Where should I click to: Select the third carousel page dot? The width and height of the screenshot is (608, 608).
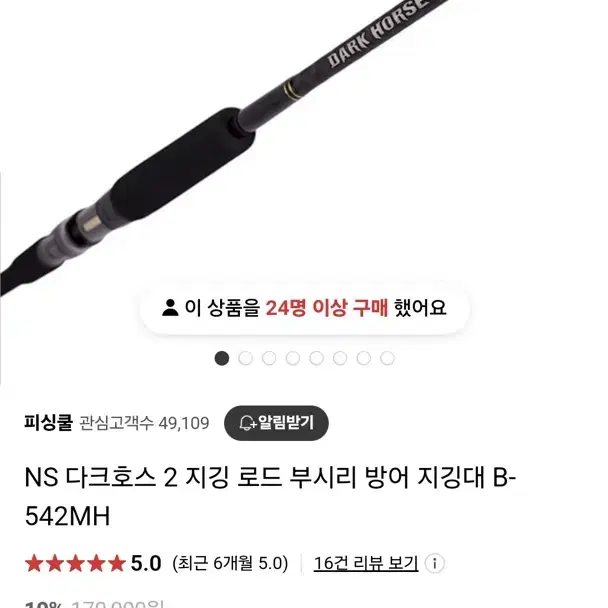coord(269,358)
